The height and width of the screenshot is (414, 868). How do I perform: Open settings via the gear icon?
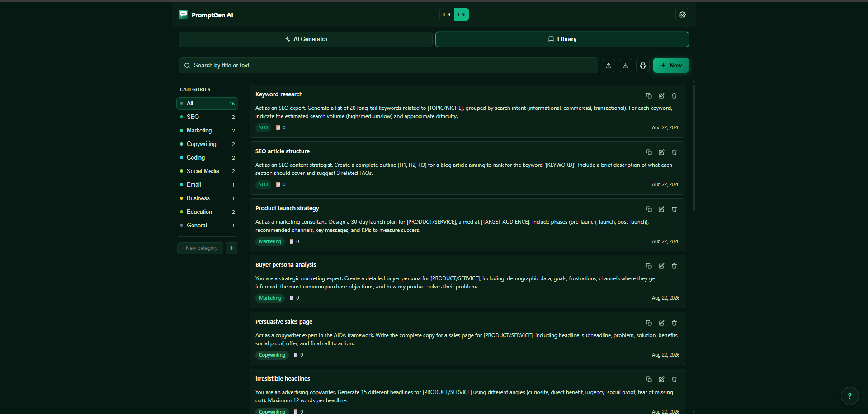(x=682, y=14)
